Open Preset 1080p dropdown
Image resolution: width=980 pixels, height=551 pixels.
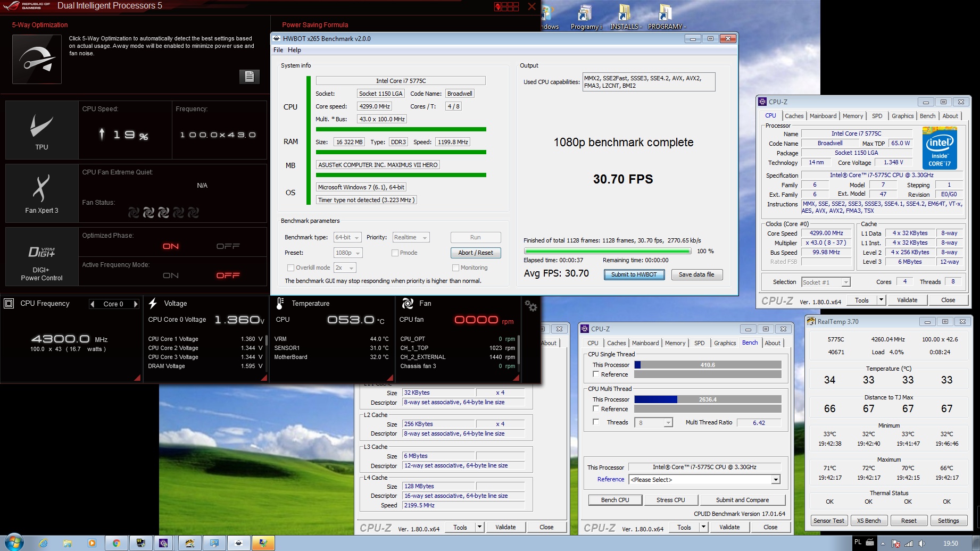tap(348, 253)
